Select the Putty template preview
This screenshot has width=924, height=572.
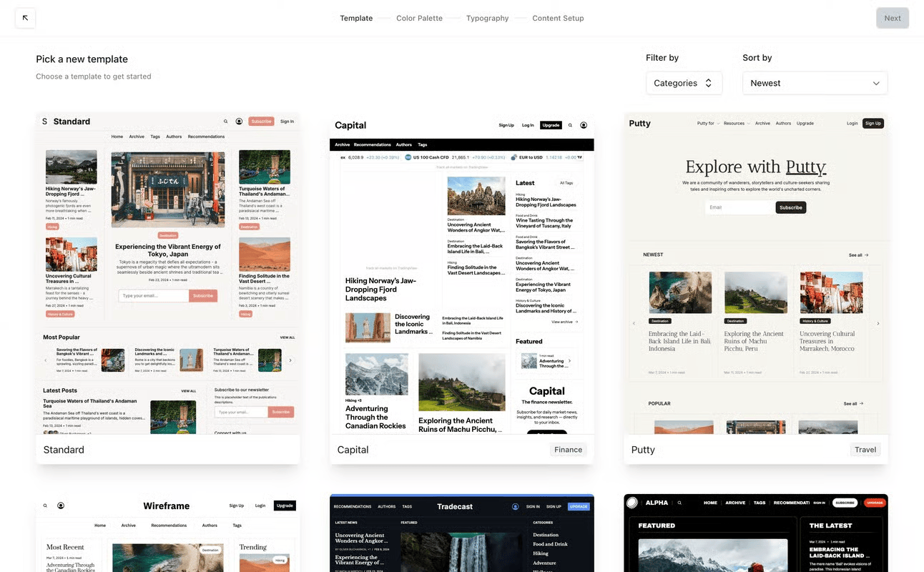[x=756, y=273]
